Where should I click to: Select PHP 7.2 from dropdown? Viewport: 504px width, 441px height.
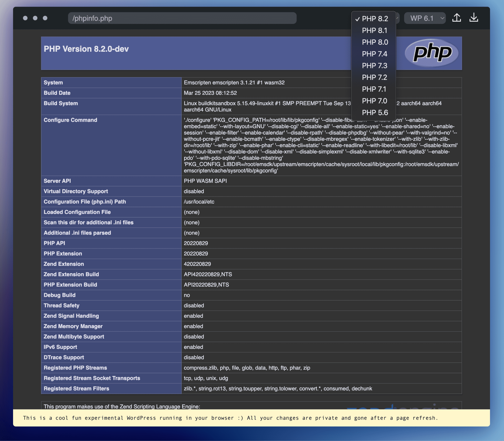374,78
